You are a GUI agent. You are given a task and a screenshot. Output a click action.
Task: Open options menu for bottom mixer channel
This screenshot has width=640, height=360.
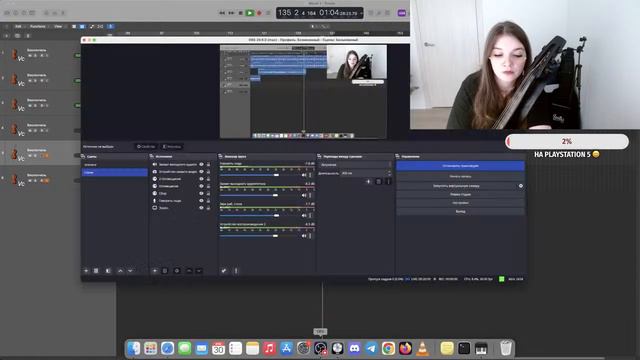pos(311,236)
